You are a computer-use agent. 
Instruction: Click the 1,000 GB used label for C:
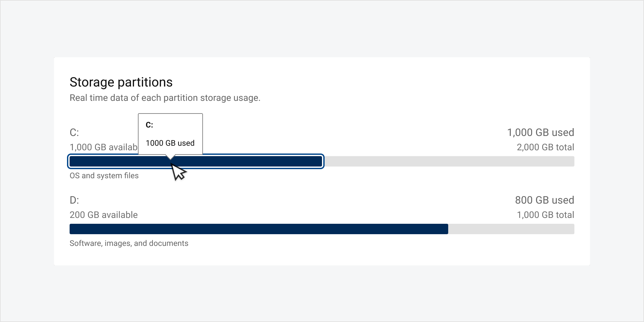pyautogui.click(x=541, y=132)
